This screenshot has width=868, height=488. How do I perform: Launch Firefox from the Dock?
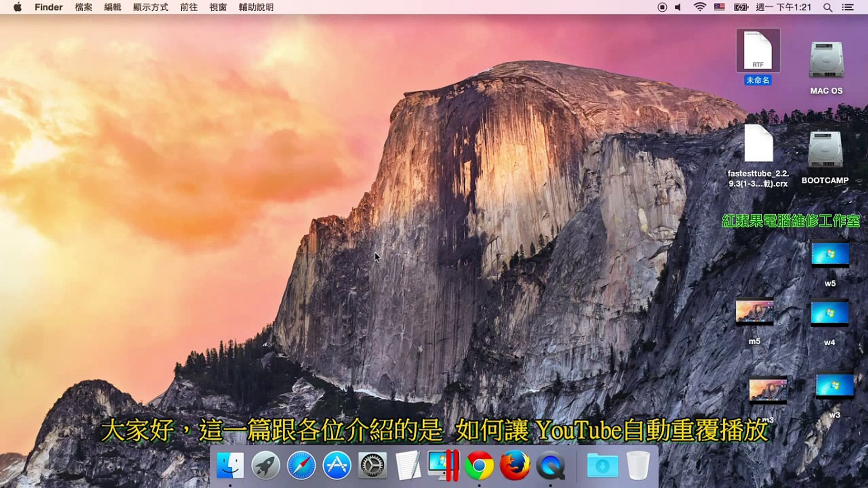tap(515, 465)
